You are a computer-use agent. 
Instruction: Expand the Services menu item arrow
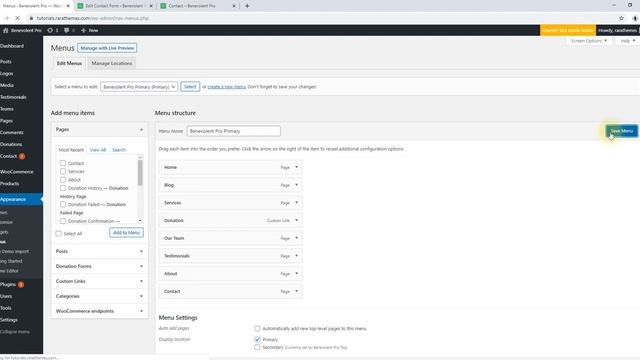pos(297,203)
